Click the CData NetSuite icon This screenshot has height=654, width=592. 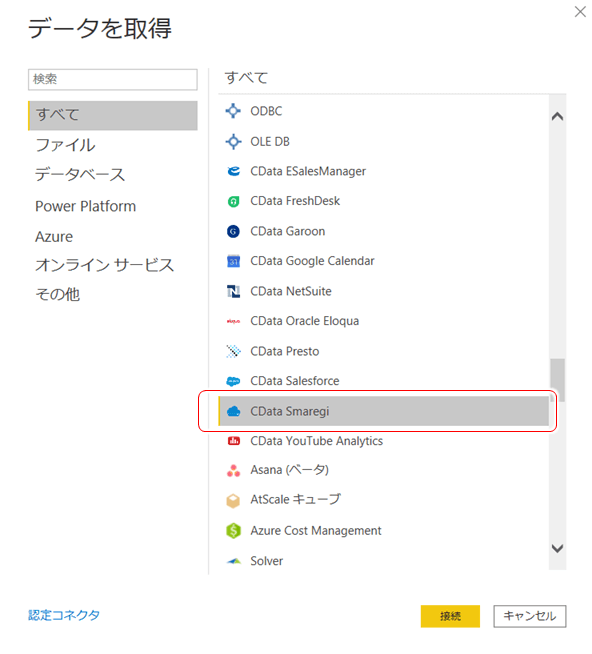click(233, 291)
